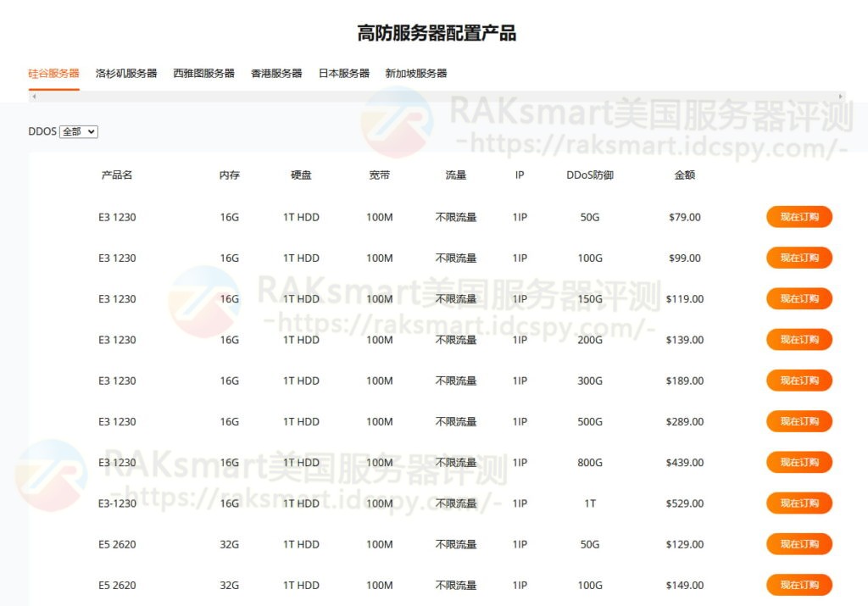
Task: Order the $129.00 E5 2620 server
Action: coord(798,544)
